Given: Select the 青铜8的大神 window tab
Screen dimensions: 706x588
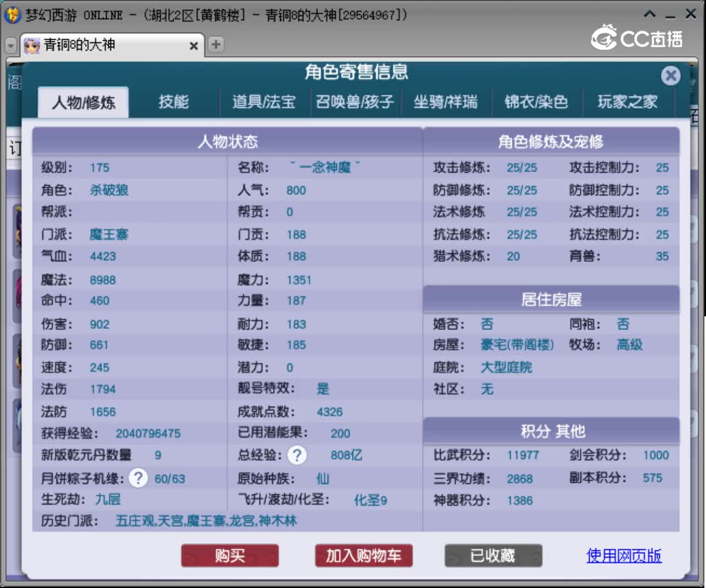Looking at the screenshot, I should [112, 45].
